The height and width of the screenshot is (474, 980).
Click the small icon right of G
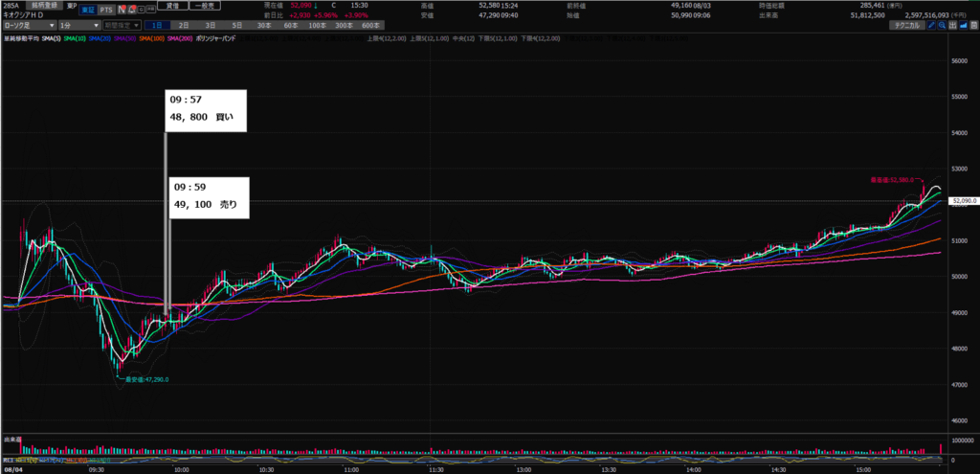click(x=150, y=10)
